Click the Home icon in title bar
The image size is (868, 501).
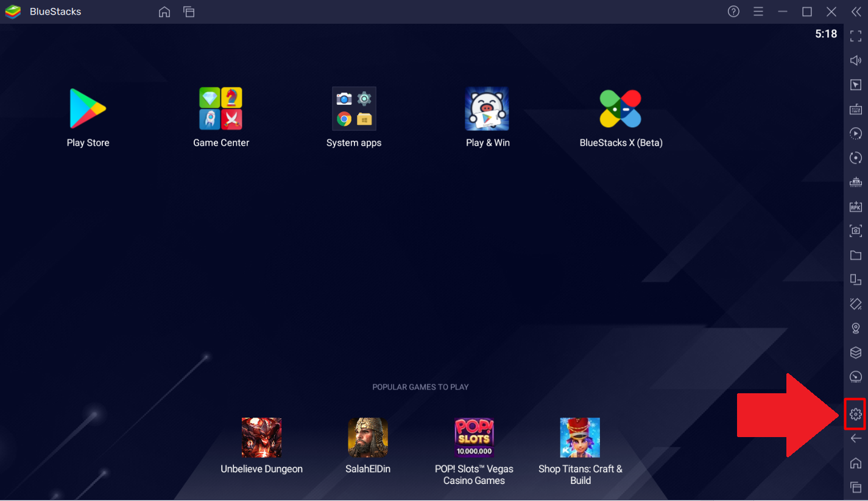tap(164, 12)
